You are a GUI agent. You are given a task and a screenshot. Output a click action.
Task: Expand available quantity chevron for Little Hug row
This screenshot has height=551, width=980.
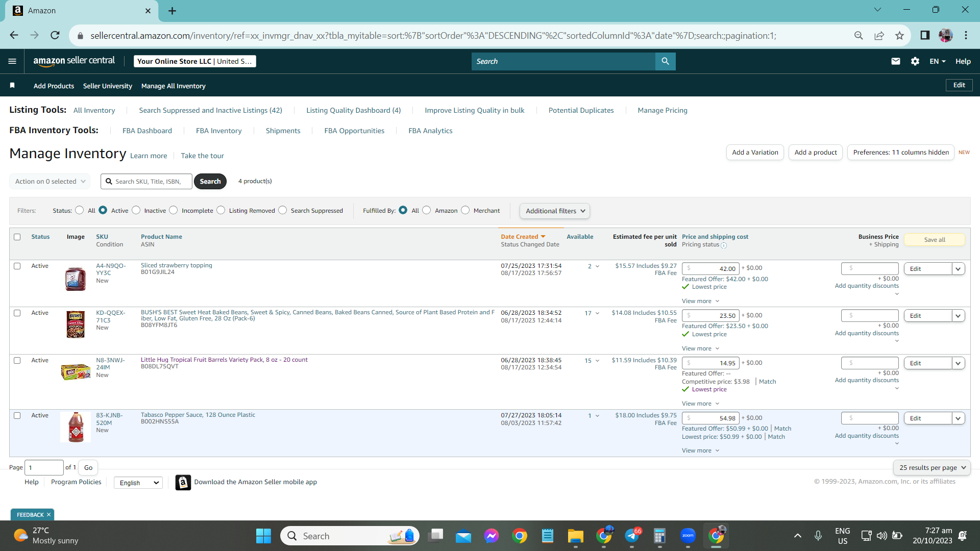click(x=597, y=361)
